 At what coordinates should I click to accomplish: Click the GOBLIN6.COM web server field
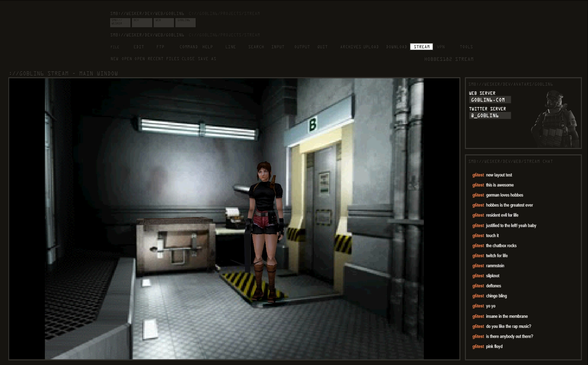(x=490, y=100)
